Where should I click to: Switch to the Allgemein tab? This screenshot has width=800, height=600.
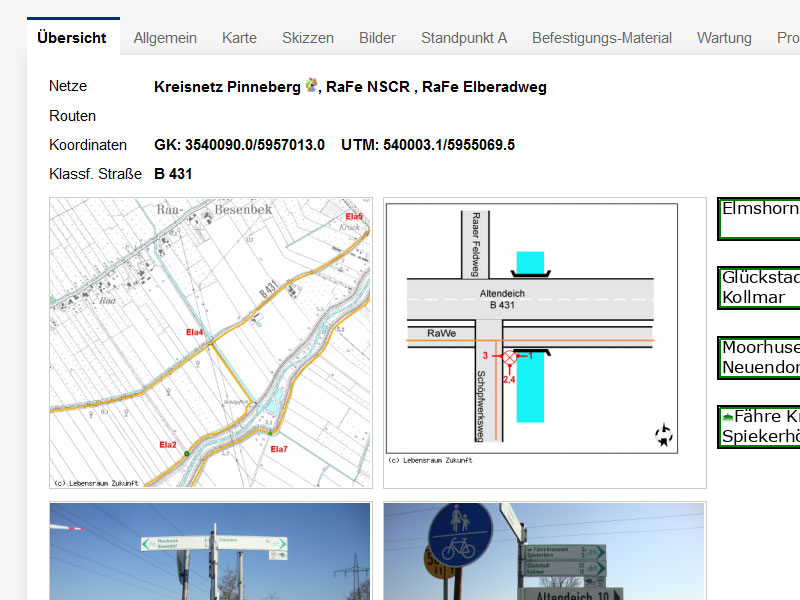[x=165, y=38]
